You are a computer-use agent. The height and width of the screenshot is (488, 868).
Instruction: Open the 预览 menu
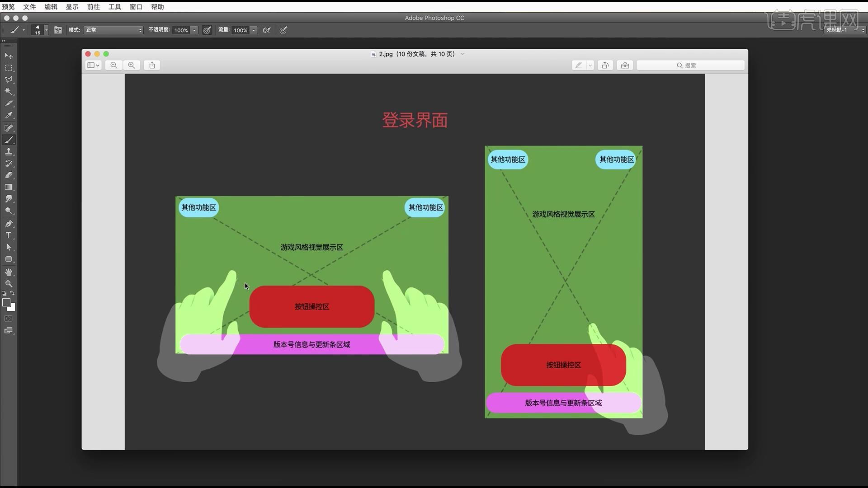[8, 7]
